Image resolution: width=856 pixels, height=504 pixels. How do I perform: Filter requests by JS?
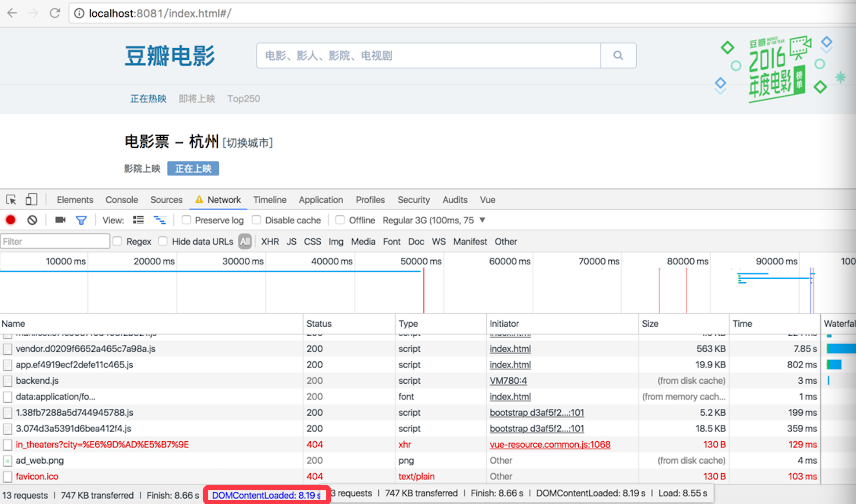[x=291, y=241]
